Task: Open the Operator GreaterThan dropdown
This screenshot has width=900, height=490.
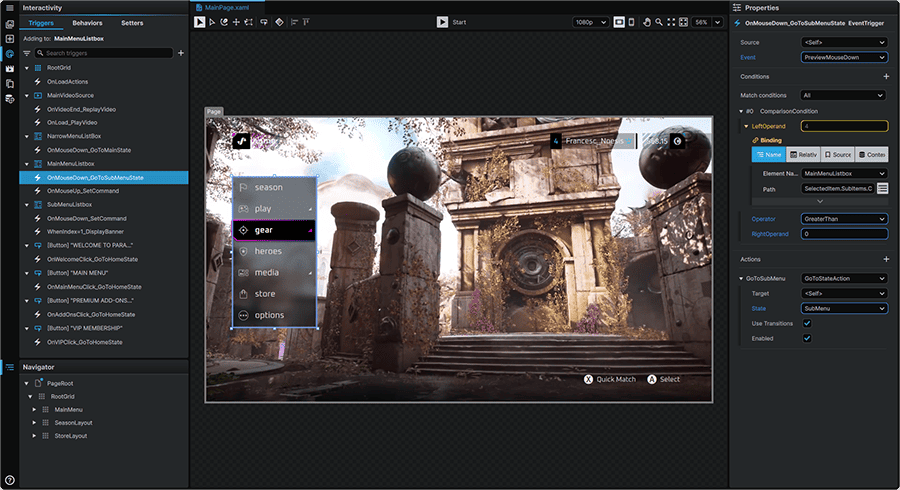Action: (844, 219)
